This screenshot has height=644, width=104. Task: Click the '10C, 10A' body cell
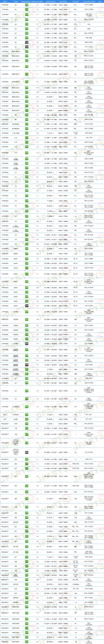pyautogui.click(x=76, y=589)
